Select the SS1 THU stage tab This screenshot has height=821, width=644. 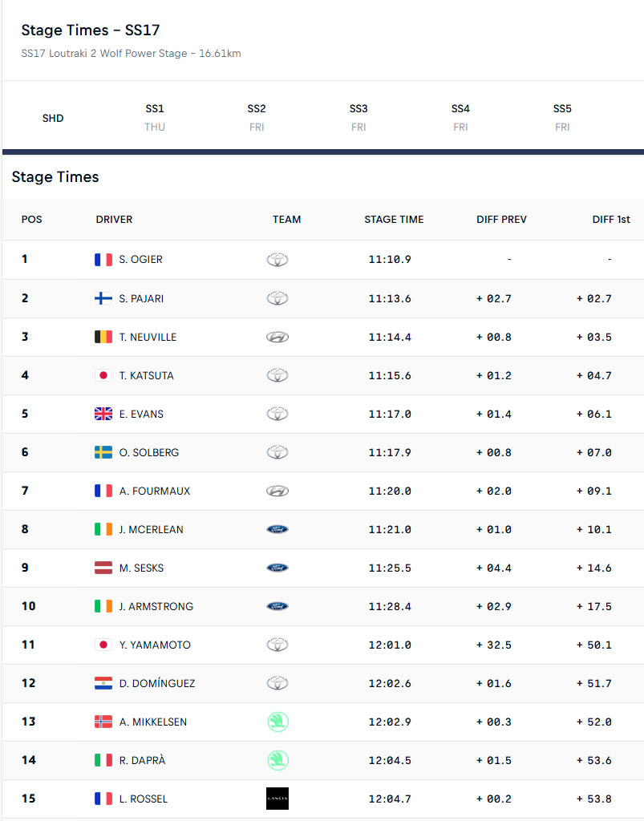(155, 118)
